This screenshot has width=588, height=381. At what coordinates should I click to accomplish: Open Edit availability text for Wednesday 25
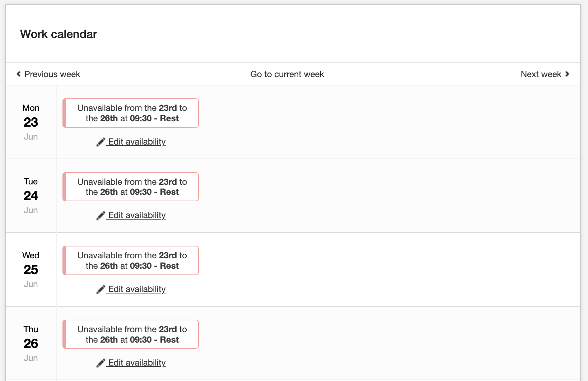click(137, 289)
